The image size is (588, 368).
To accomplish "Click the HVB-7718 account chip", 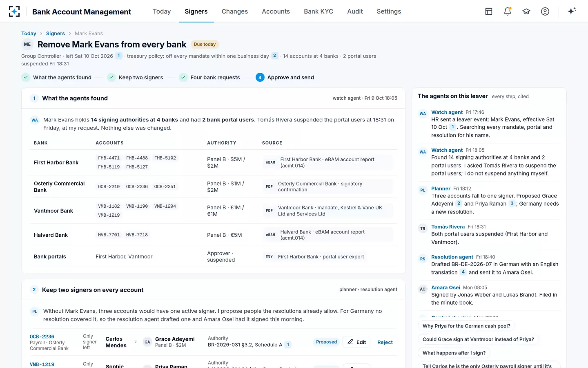I will pyautogui.click(x=137, y=235).
